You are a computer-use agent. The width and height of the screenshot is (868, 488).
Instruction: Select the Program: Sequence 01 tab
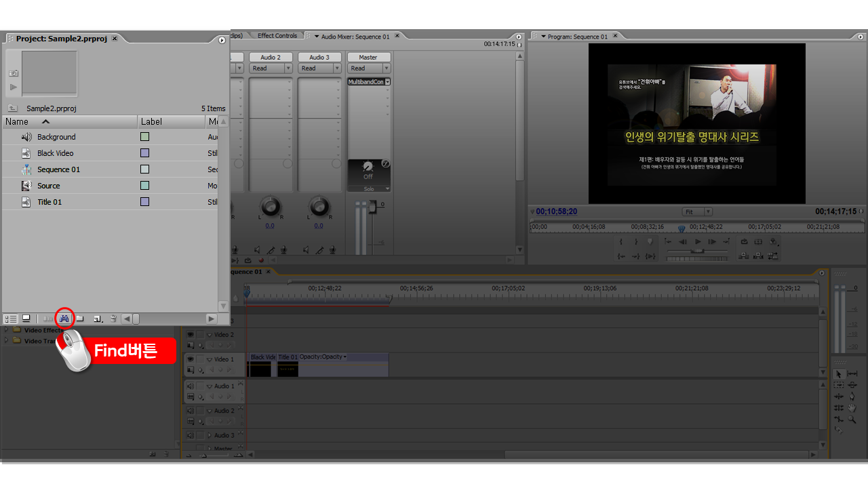(577, 37)
